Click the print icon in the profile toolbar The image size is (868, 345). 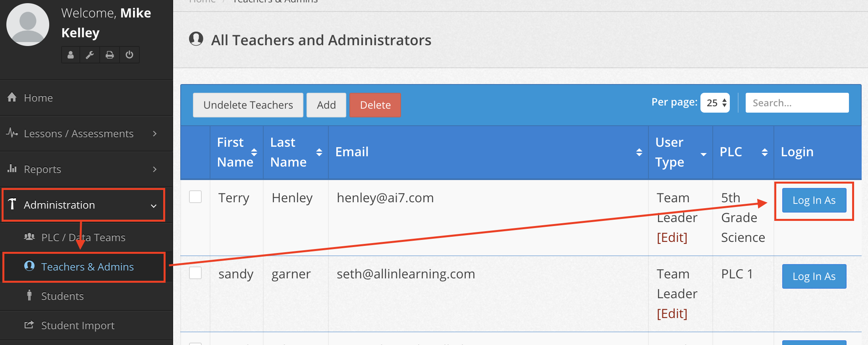click(110, 55)
